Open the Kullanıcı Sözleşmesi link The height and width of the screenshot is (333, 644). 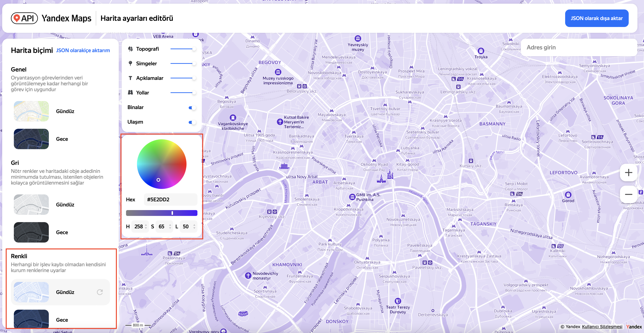[x=602, y=326]
